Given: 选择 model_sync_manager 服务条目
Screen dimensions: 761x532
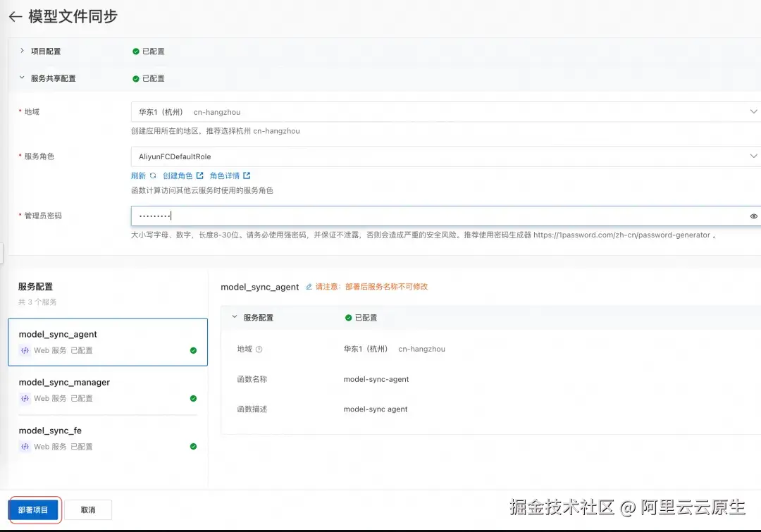Looking at the screenshot, I should tap(106, 390).
